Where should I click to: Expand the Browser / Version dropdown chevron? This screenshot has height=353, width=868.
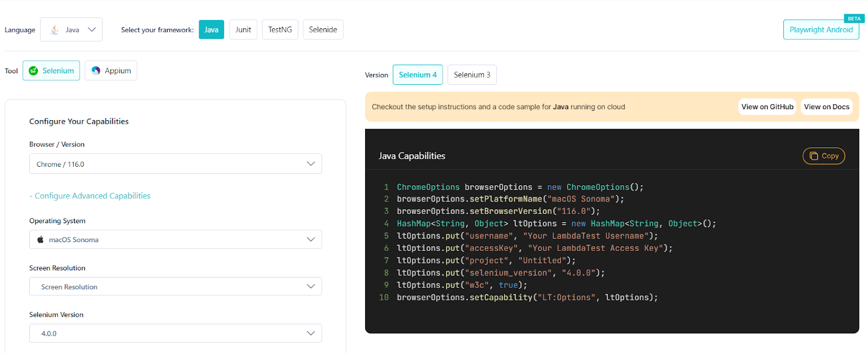311,164
